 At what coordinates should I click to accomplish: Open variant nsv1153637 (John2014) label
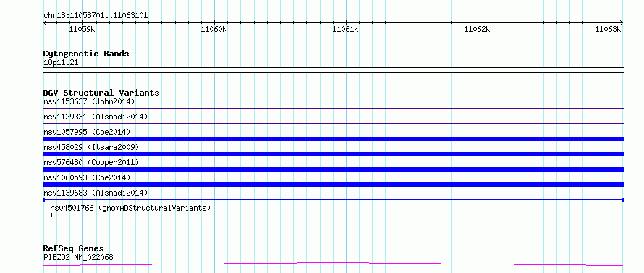pyautogui.click(x=89, y=101)
